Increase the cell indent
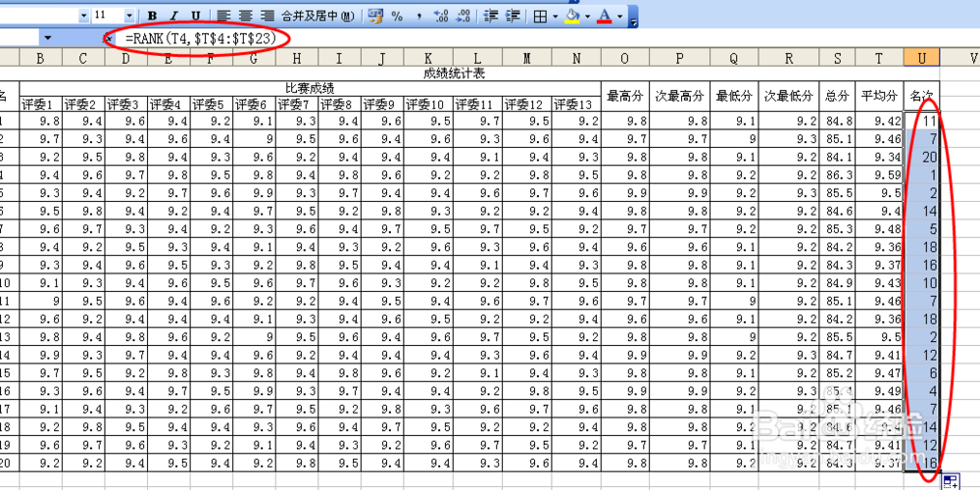 coord(513,17)
